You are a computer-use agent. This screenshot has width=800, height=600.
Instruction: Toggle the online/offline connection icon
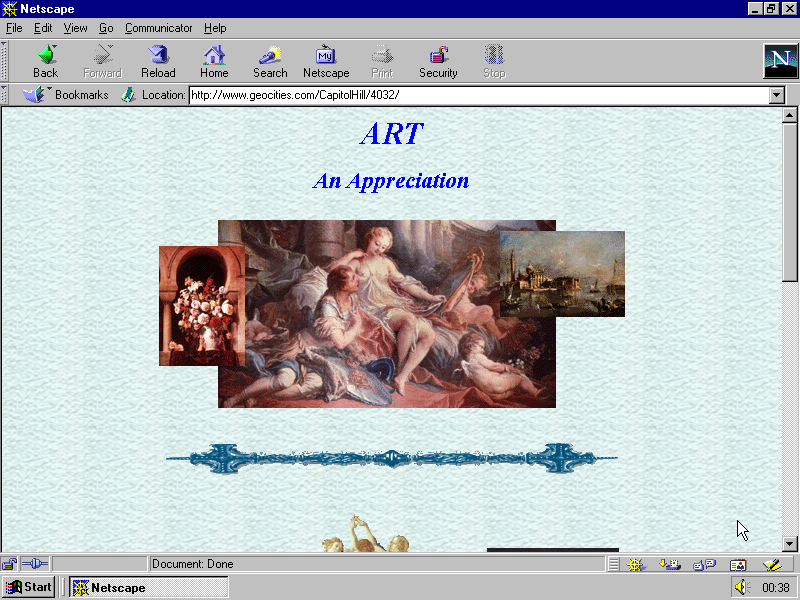(x=35, y=564)
